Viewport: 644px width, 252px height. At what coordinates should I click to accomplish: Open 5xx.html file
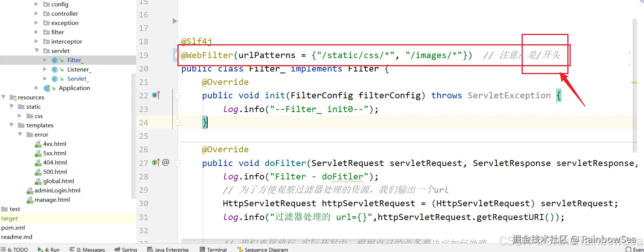55,153
